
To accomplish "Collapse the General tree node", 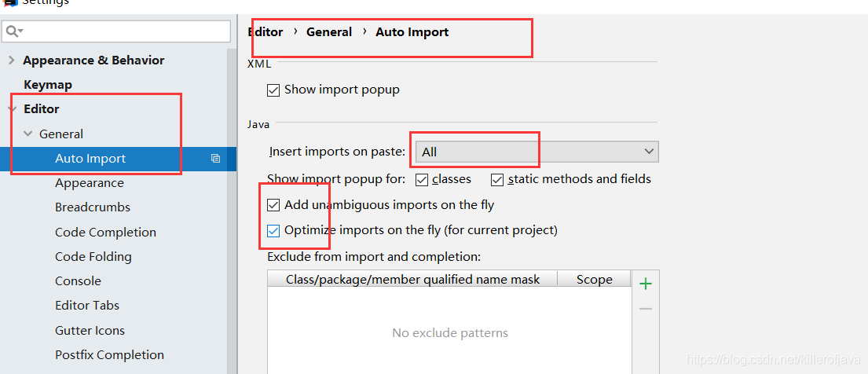I will pyautogui.click(x=28, y=134).
